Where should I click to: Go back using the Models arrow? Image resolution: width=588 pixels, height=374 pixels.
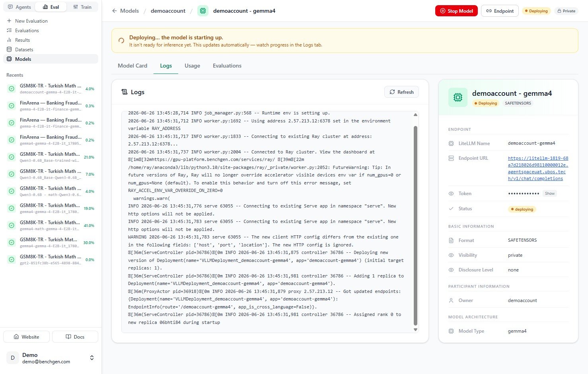tap(115, 11)
